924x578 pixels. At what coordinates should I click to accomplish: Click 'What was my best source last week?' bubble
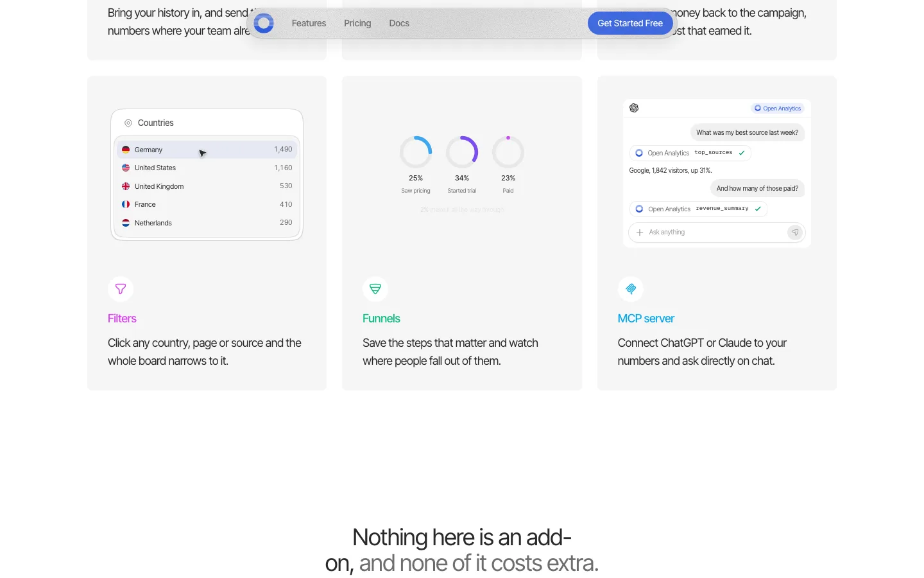point(748,132)
